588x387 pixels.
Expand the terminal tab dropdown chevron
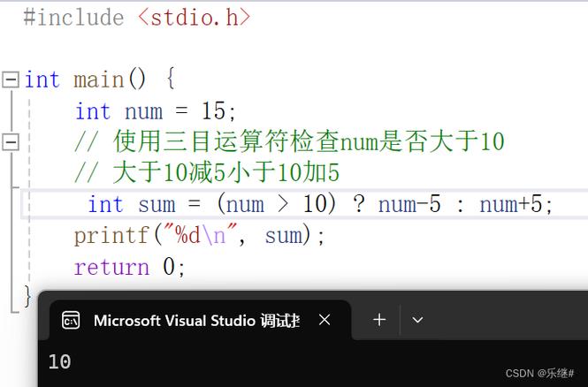point(417,320)
